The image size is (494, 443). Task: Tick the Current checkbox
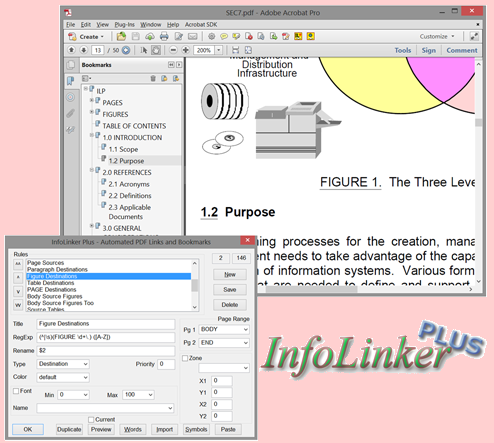click(x=91, y=420)
